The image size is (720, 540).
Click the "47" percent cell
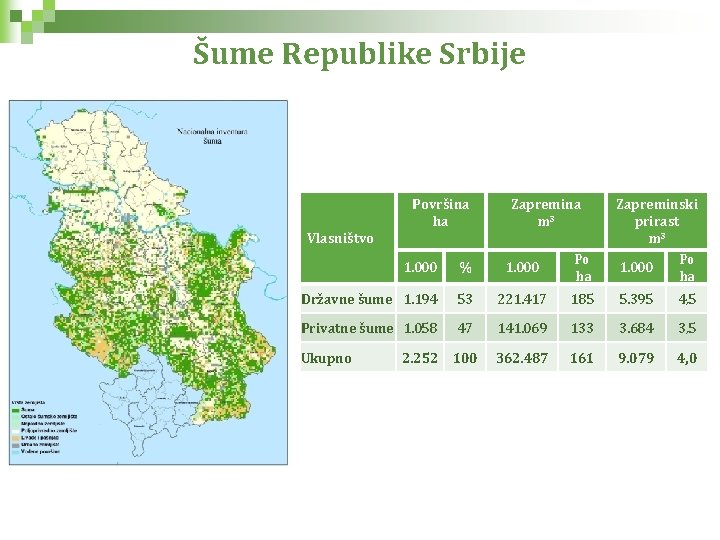(x=465, y=328)
